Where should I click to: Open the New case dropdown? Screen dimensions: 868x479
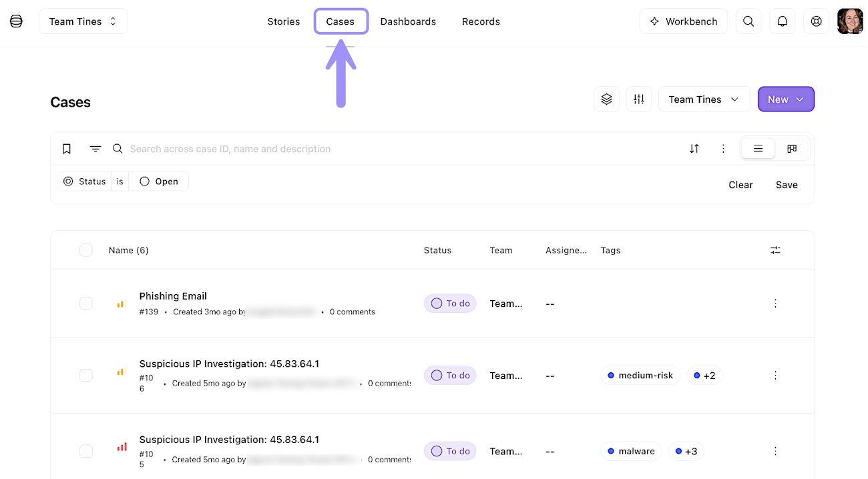[x=786, y=99]
